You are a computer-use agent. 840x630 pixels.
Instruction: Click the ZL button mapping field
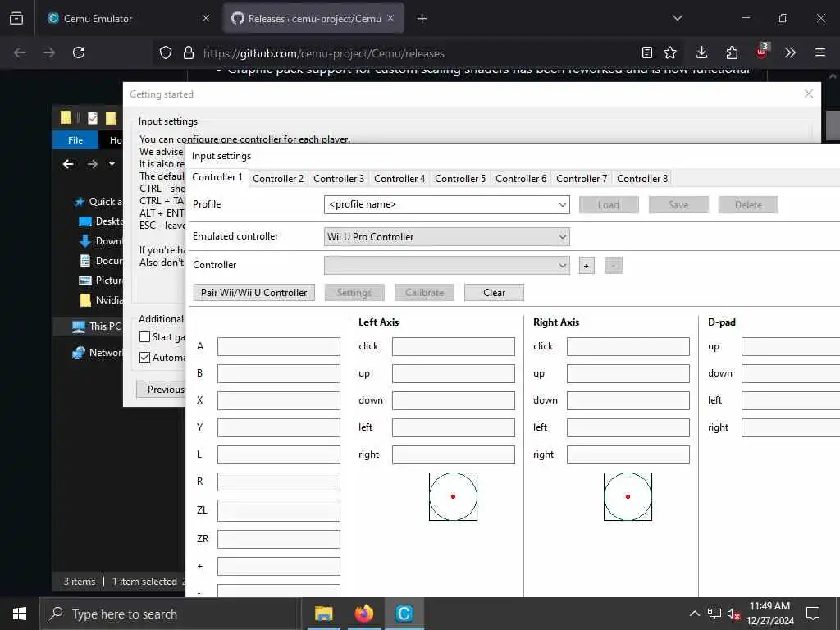pyautogui.click(x=279, y=510)
